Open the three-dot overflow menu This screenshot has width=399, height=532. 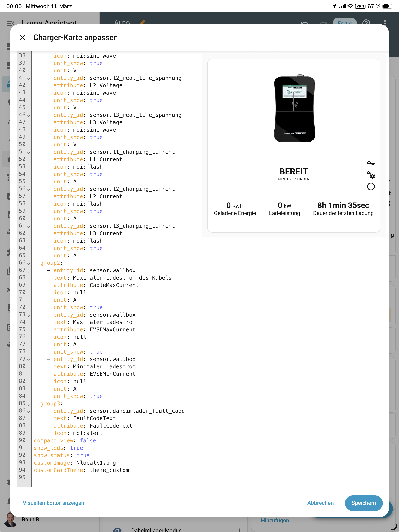(x=385, y=23)
